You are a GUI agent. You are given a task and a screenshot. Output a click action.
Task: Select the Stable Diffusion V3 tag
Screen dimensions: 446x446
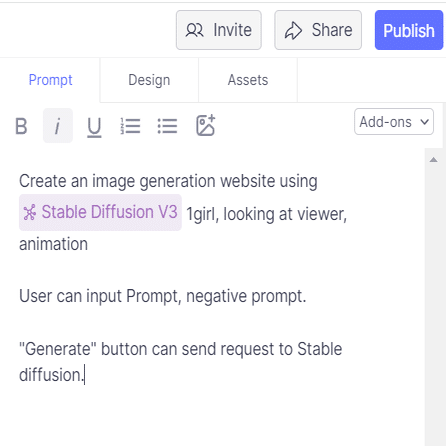(x=100, y=212)
